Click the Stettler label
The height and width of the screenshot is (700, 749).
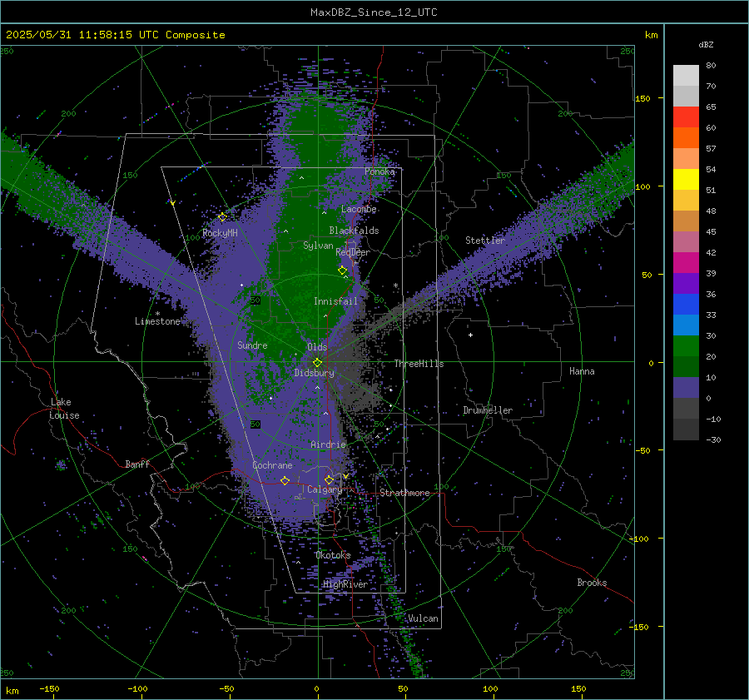coord(485,241)
